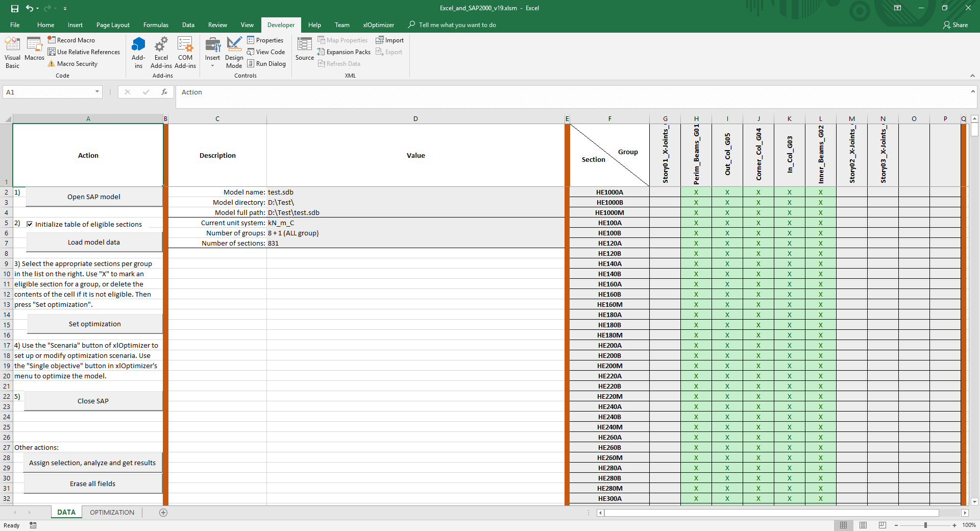980x531 pixels.
Task: Select row 5 header
Action: click(7, 223)
